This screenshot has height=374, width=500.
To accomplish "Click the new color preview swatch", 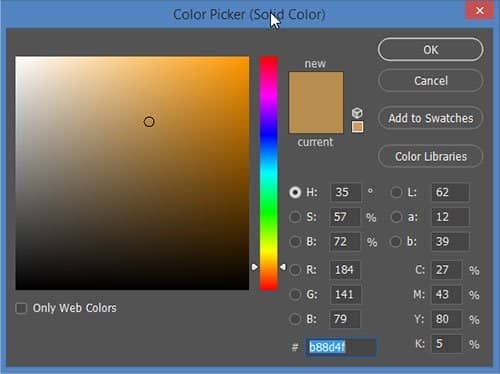I will pos(316,87).
